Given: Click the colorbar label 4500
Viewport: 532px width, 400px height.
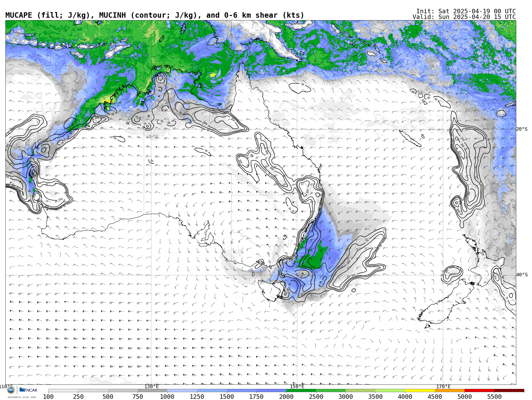Looking at the screenshot, I should click(x=435, y=397).
